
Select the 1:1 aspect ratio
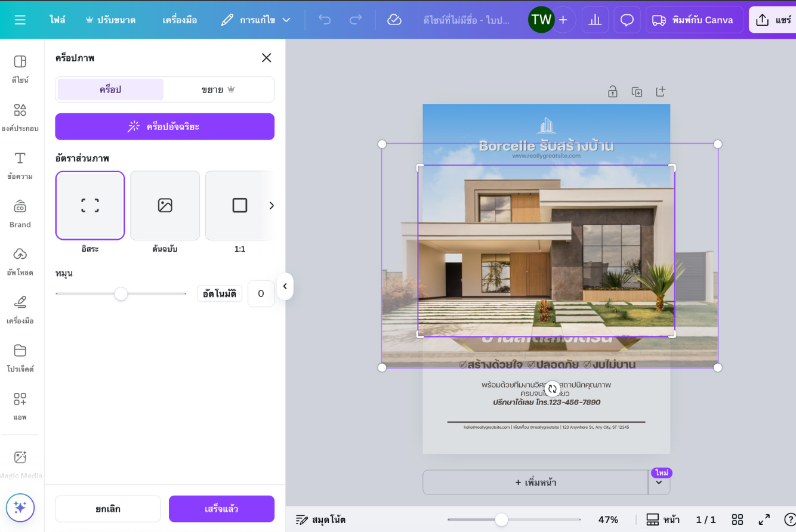click(x=240, y=205)
